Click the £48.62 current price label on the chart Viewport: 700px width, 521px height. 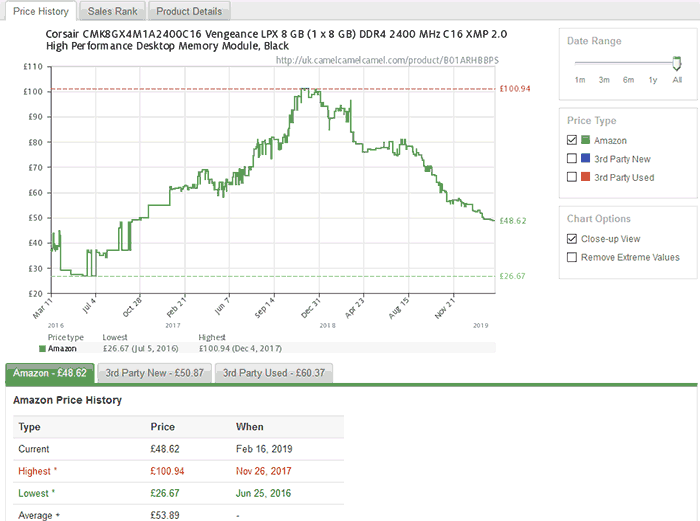point(512,221)
